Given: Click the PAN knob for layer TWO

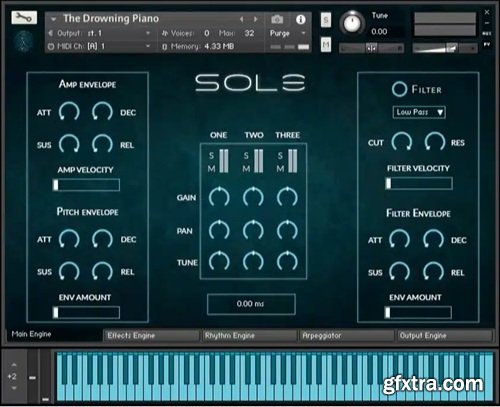Looking at the screenshot, I should point(253,230).
